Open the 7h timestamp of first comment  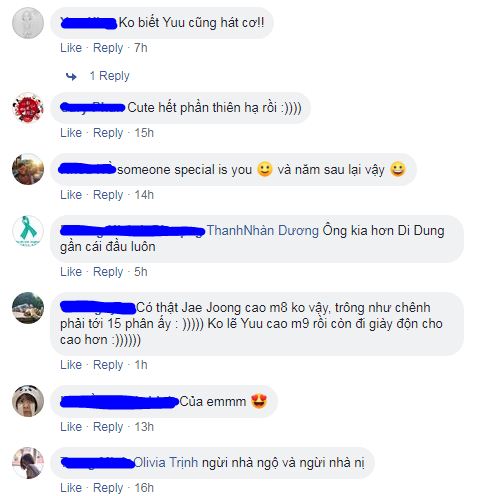(x=141, y=48)
